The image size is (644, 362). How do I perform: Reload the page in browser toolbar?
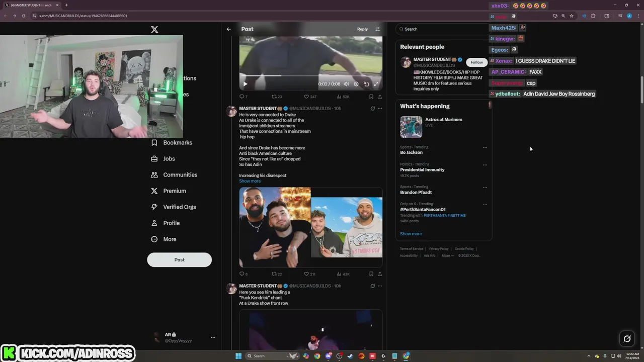[x=23, y=16]
